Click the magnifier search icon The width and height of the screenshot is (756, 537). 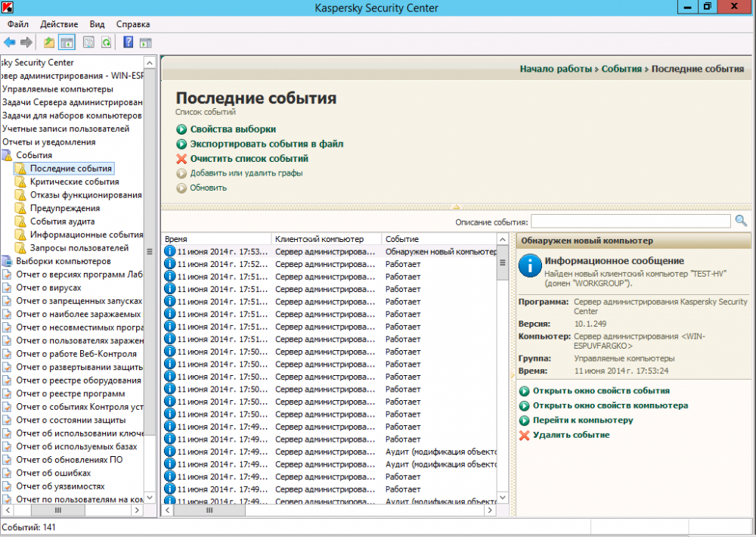pos(741,221)
